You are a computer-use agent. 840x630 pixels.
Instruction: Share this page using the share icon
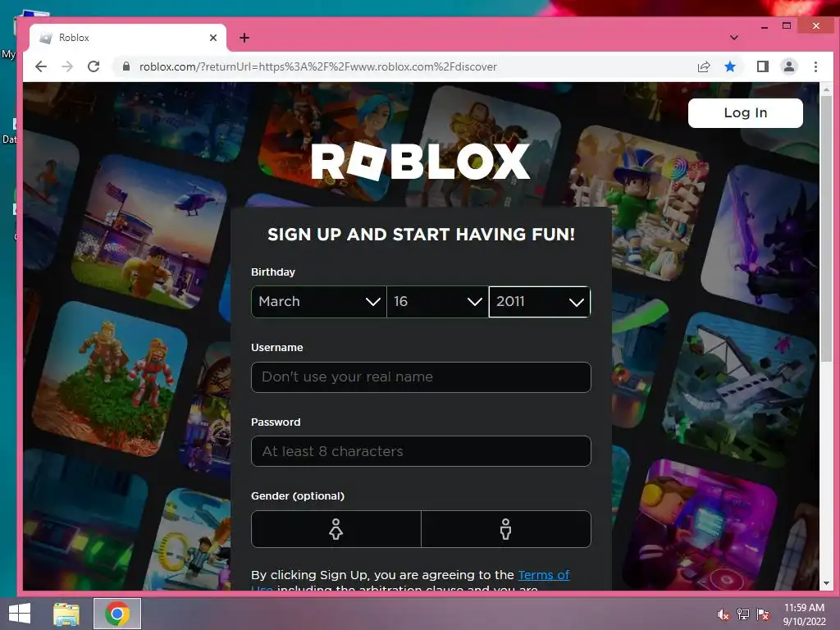point(703,66)
